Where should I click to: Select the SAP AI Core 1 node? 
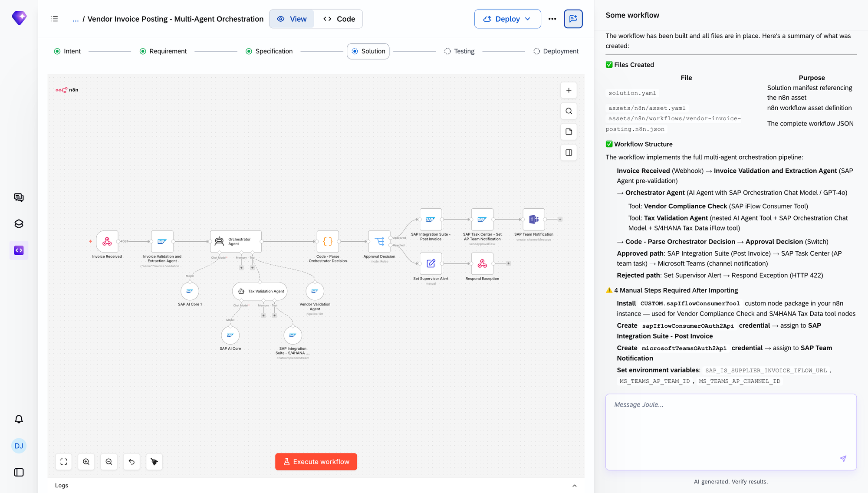(x=190, y=291)
